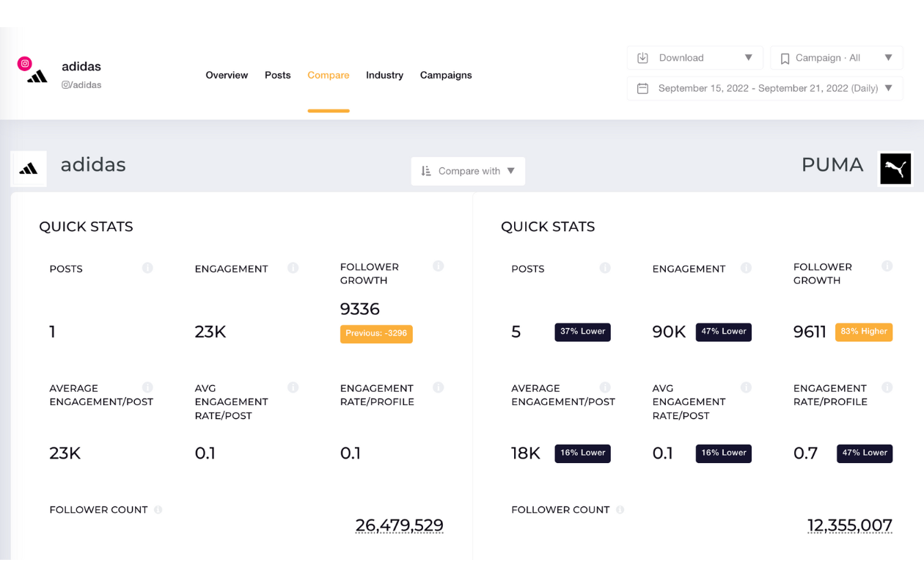Click the '16% Lower' badge beside 18K

click(582, 453)
